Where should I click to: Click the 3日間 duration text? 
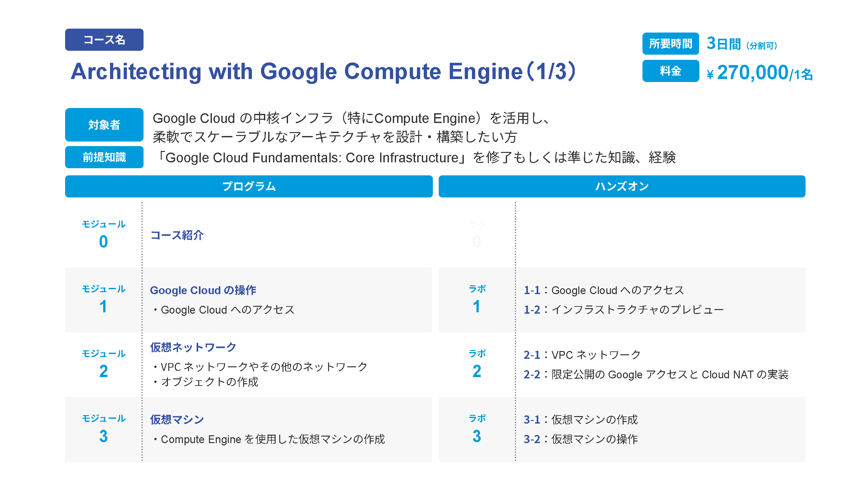pos(723,44)
